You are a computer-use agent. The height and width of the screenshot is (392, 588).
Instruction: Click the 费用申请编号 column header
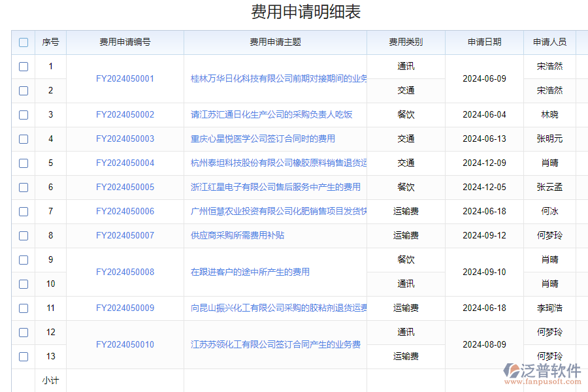click(125, 42)
